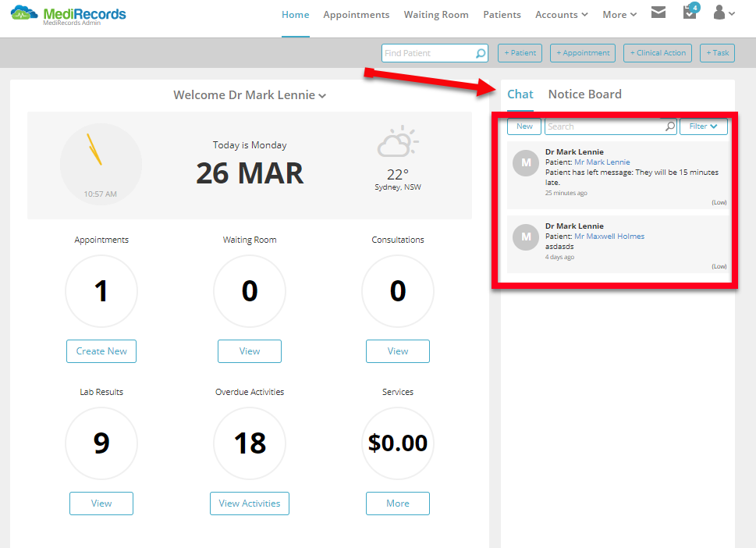Open the chat Filter dropdown

pyautogui.click(x=704, y=126)
